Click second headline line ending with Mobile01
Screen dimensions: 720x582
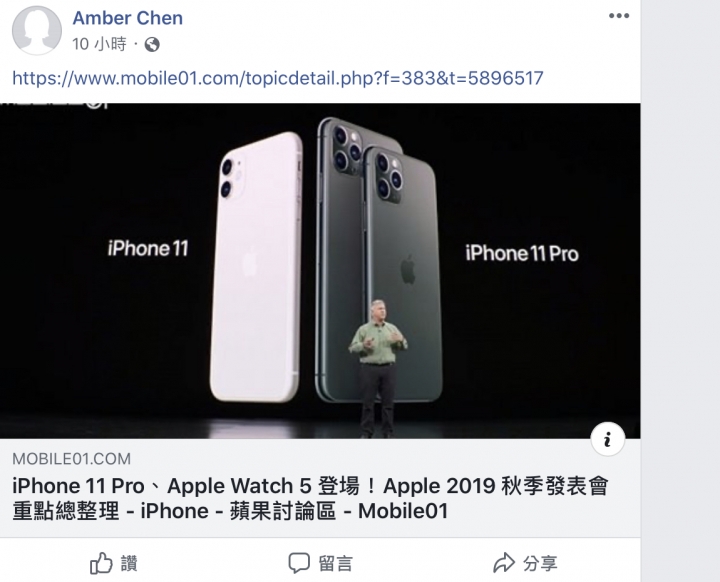[x=230, y=511]
